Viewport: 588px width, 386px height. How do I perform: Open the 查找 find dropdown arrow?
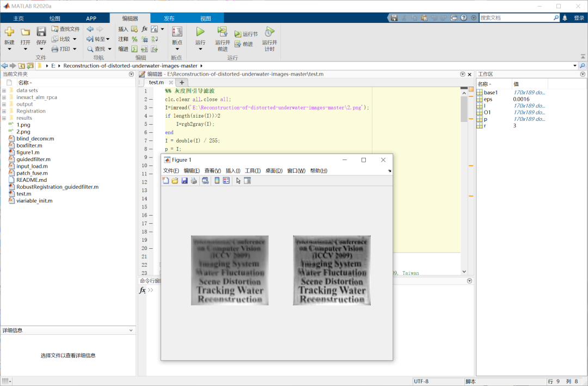[x=109, y=49]
